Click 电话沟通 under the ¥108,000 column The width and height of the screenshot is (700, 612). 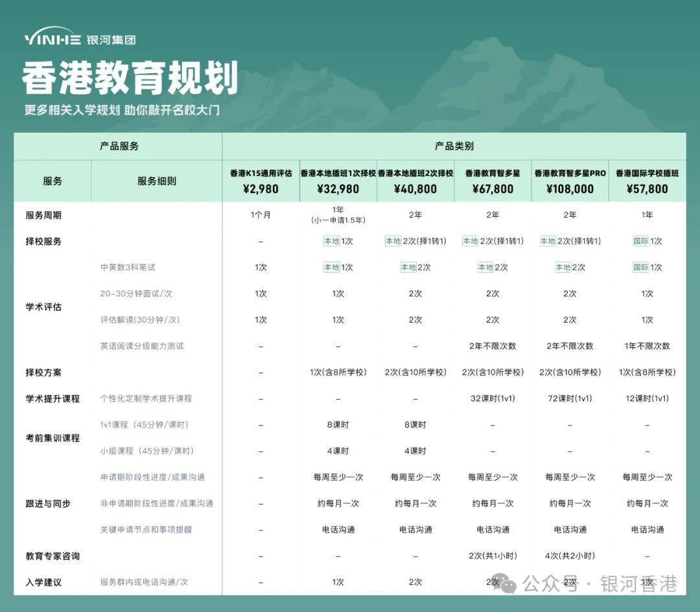point(570,530)
